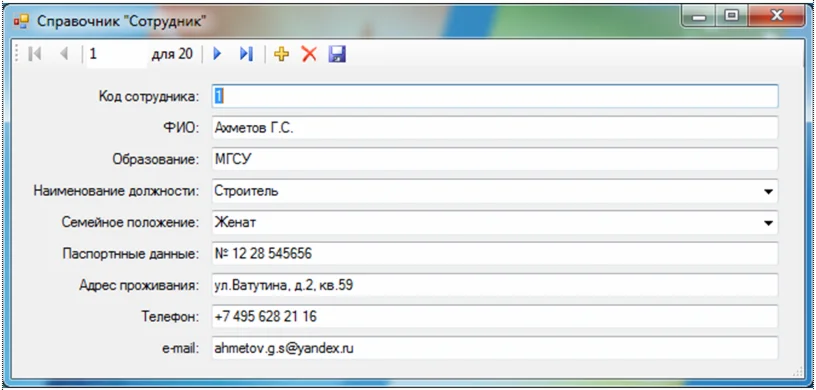Click the label 'Адрес проживания:'
The image size is (816, 390).
[x=139, y=285]
